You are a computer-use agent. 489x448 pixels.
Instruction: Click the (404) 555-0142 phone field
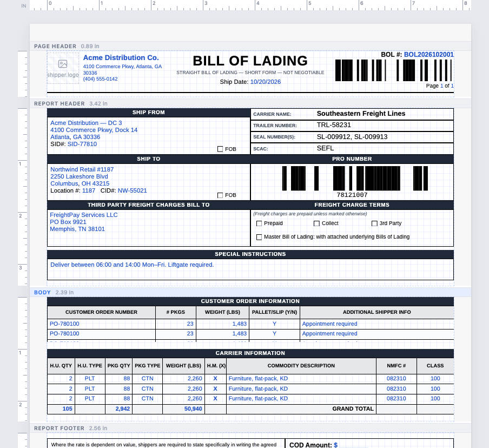tap(101, 79)
